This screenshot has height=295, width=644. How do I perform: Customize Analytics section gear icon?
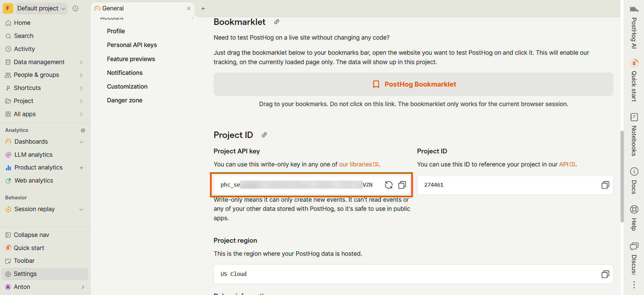(x=83, y=130)
